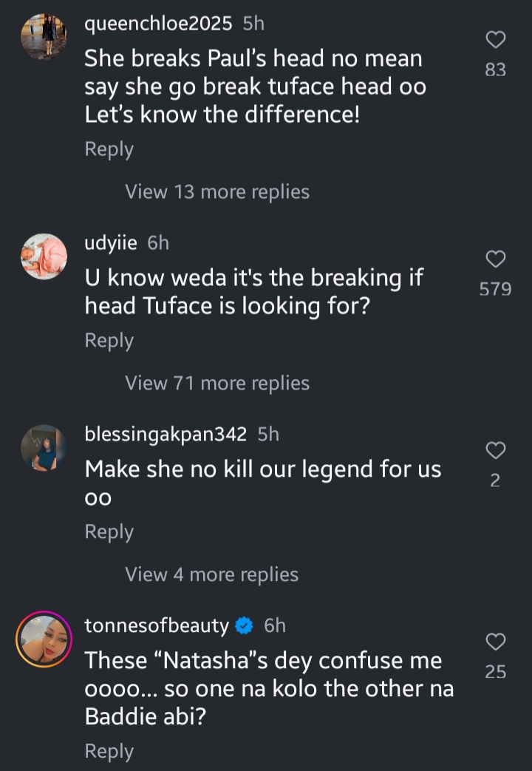
Task: Expand View 4 more replies
Action: 212,574
